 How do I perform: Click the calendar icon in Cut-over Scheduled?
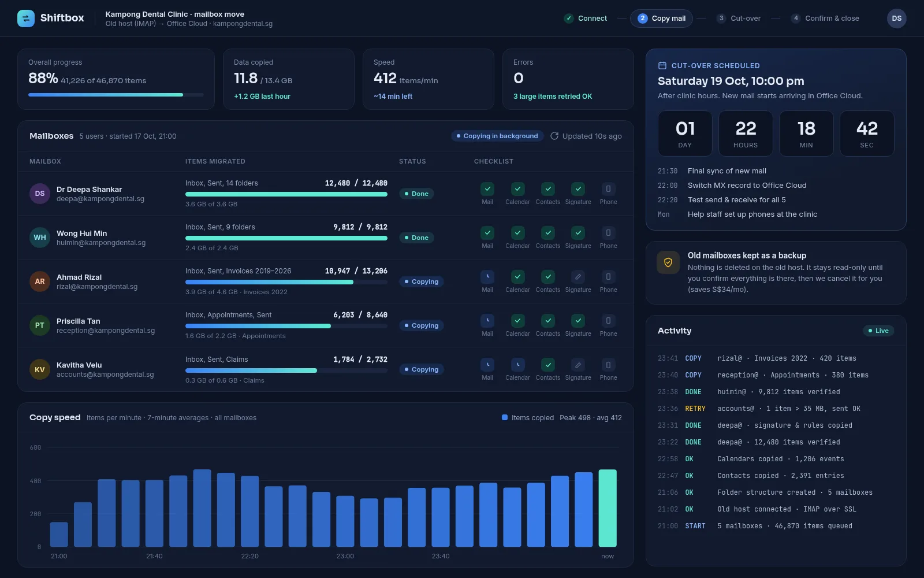[x=662, y=66]
